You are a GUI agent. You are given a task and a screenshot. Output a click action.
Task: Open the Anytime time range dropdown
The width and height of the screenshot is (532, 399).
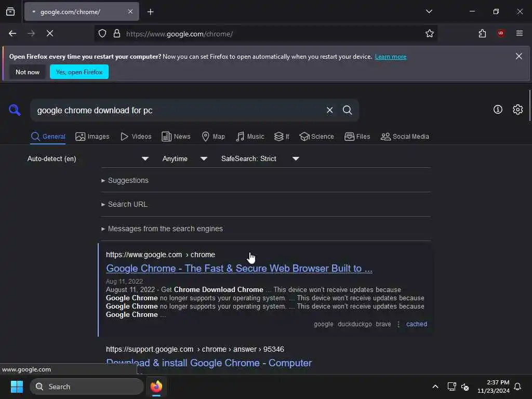click(184, 158)
